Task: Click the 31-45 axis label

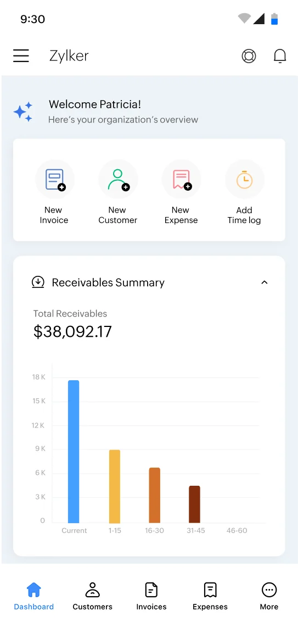Action: [196, 530]
